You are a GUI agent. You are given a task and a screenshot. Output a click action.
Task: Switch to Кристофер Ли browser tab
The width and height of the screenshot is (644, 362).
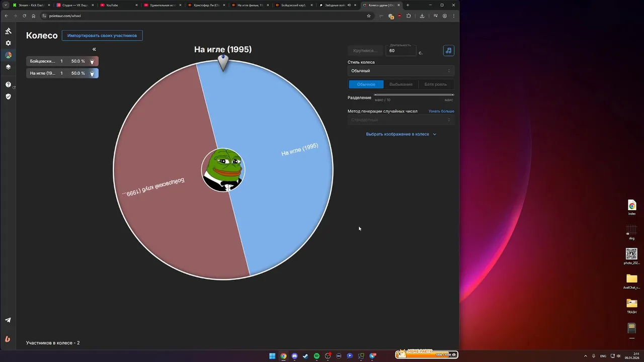206,5
